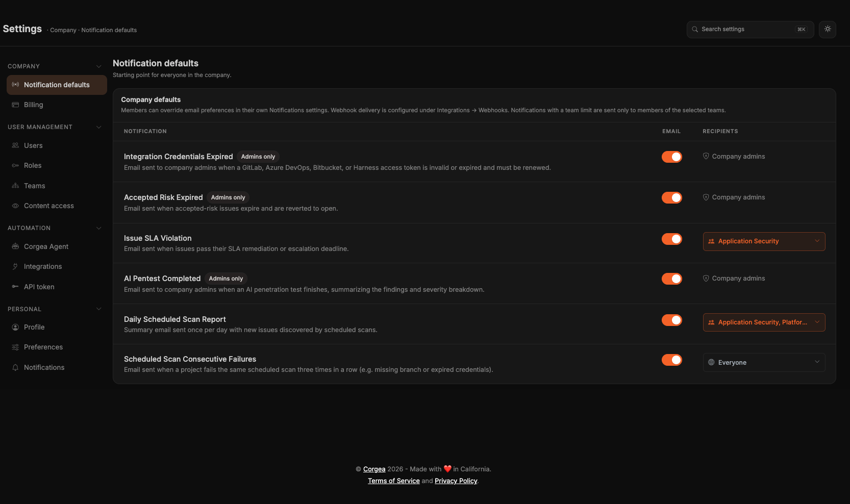Open API token page
Viewport: 850px width, 504px height.
click(x=57, y=287)
